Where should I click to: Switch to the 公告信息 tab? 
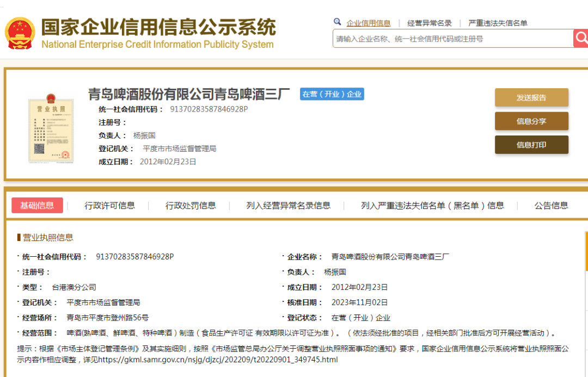[551, 205]
